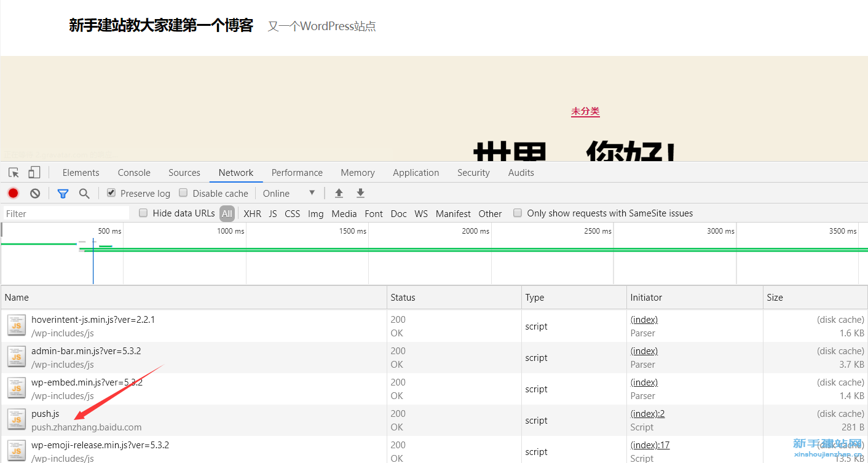868x463 pixels.
Task: Open the Application tab
Action: pos(416,173)
